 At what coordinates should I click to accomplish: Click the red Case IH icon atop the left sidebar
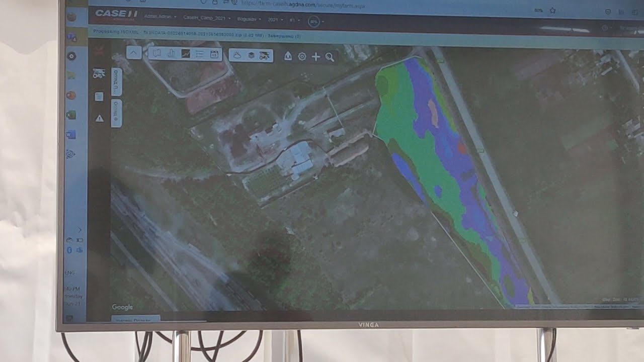pyautogui.click(x=99, y=49)
